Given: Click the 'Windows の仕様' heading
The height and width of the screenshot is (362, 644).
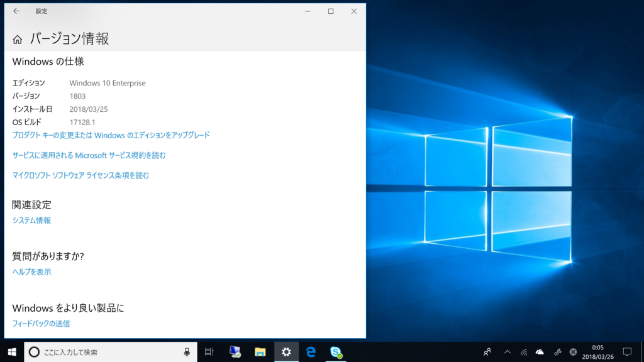Looking at the screenshot, I should 48,62.
